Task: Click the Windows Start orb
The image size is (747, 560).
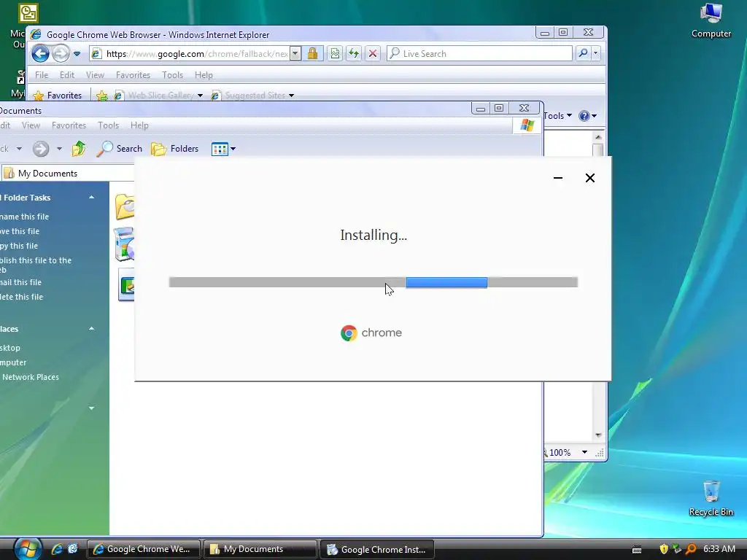Action: pyautogui.click(x=27, y=548)
